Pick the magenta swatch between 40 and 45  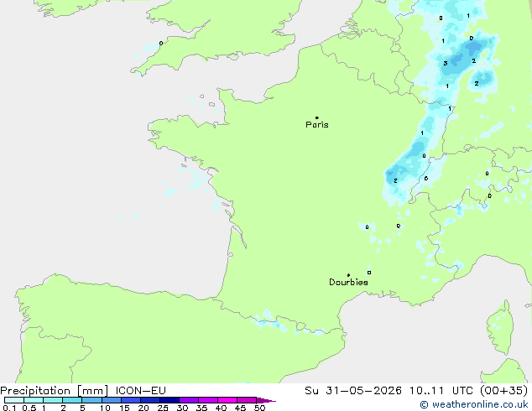(227, 400)
